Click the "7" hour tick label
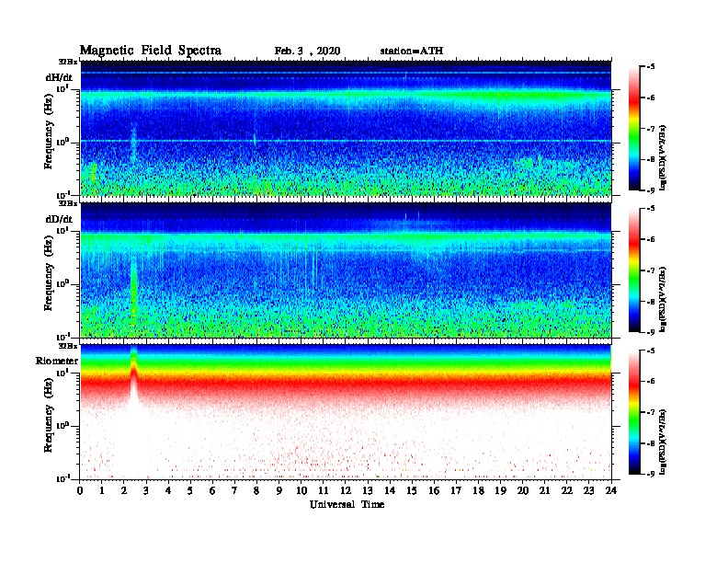The height and width of the screenshot is (563, 728). (235, 490)
